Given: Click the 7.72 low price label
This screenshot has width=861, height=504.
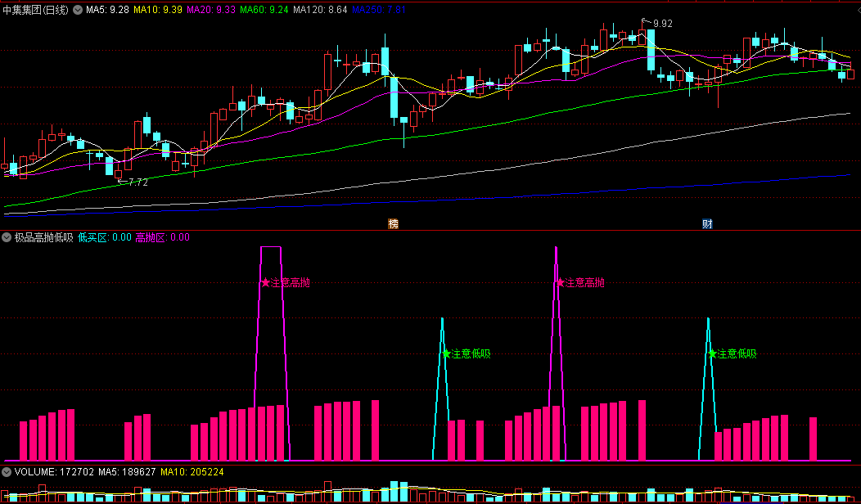Looking at the screenshot, I should click(137, 182).
